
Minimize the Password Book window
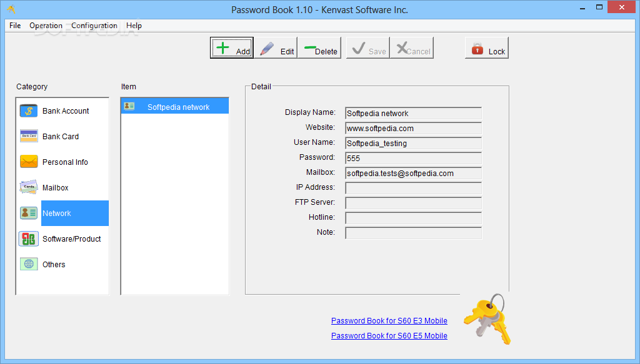(x=582, y=7)
